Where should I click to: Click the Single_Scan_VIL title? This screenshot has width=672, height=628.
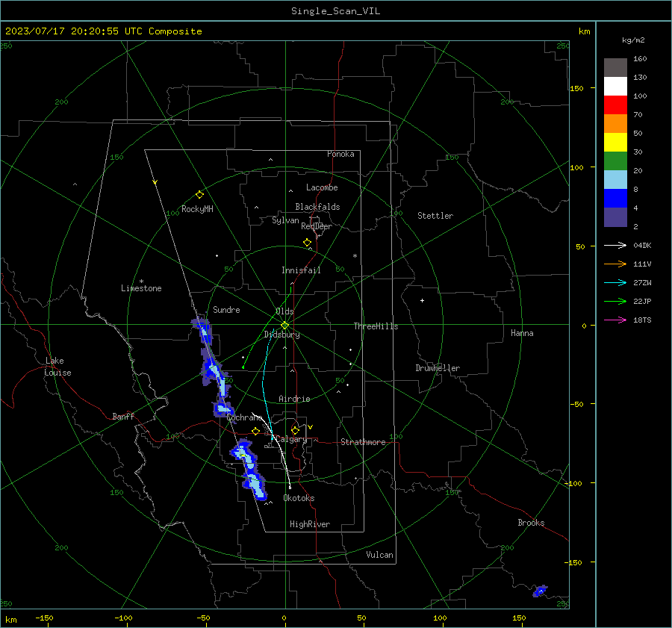click(x=335, y=10)
